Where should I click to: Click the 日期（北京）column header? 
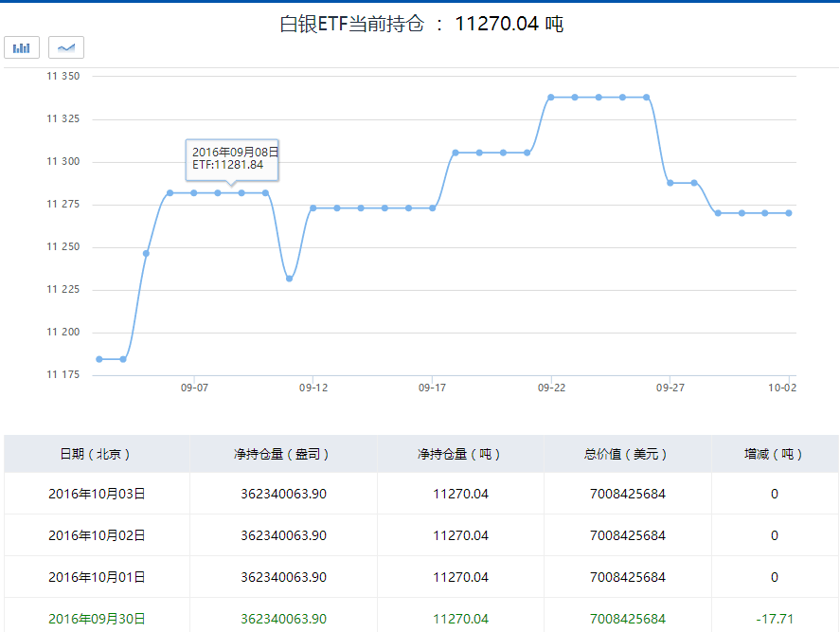click(x=97, y=454)
